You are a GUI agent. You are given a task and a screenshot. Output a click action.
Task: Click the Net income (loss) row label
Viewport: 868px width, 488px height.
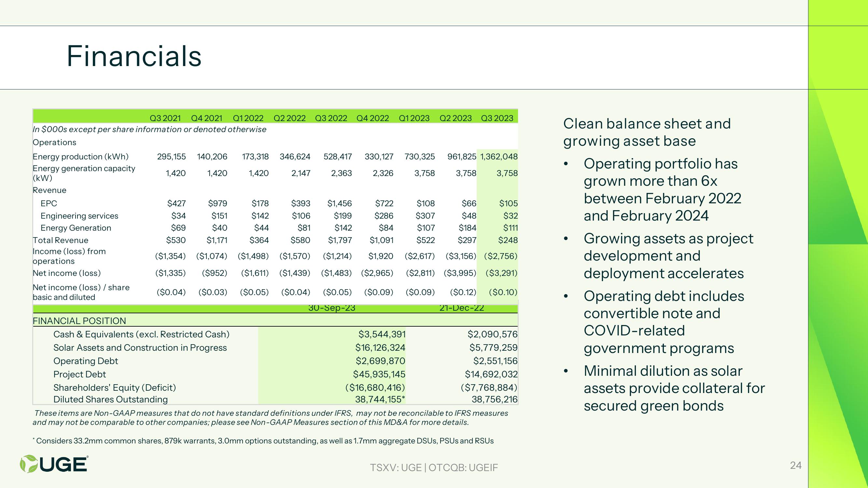point(67,273)
